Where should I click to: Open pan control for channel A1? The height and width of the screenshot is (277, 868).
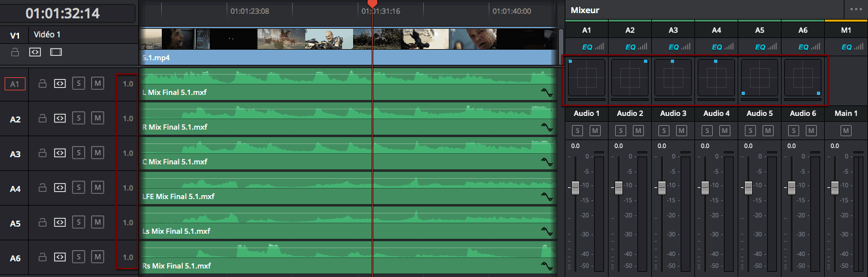[586, 79]
